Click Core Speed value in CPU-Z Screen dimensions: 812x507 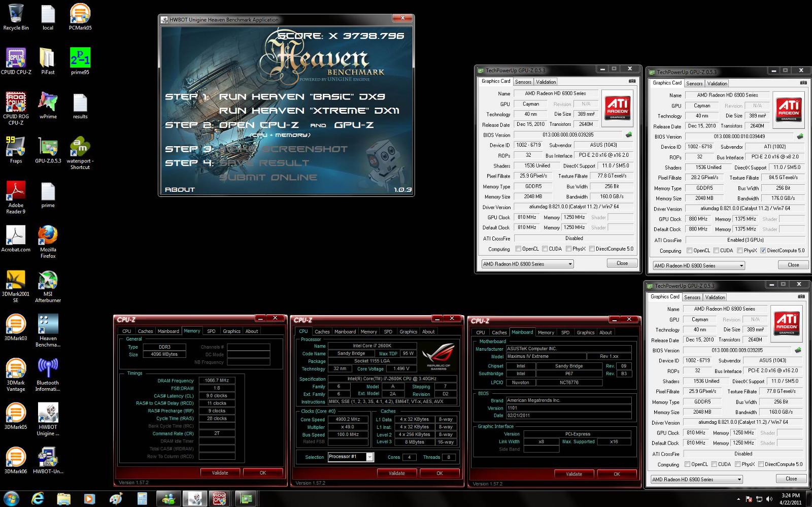pos(348,419)
